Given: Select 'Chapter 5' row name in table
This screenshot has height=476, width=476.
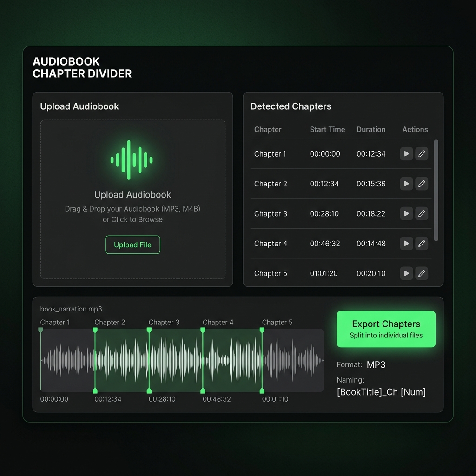Looking at the screenshot, I should coord(271,273).
